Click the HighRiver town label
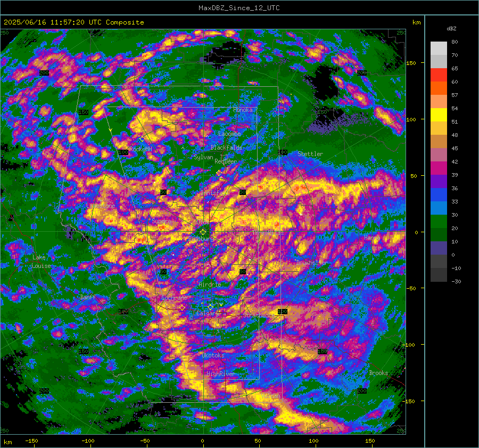This screenshot has width=479, height=448. tap(220, 374)
